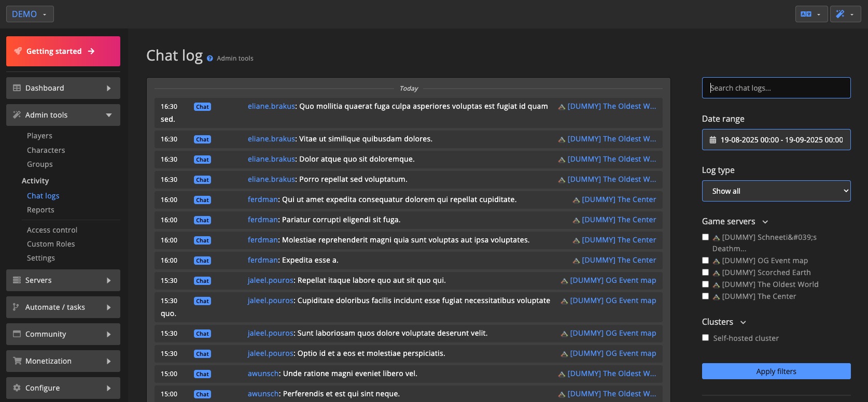Go to Players under Admin tools
Viewport: 868px width, 402px height.
pyautogui.click(x=39, y=136)
